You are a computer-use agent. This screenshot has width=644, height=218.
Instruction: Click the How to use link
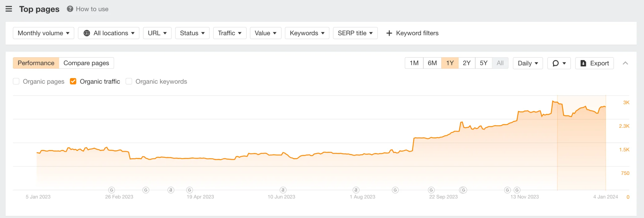tap(92, 9)
